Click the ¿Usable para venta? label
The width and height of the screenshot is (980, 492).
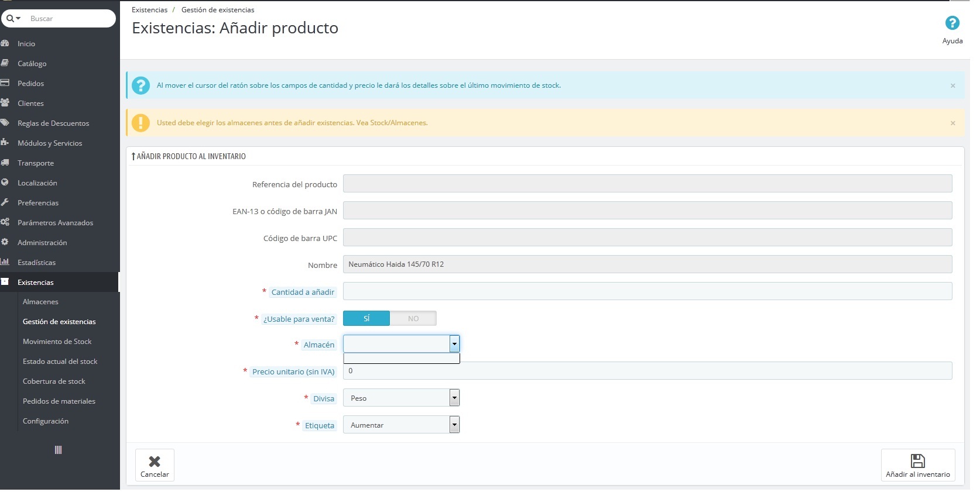[x=299, y=319]
